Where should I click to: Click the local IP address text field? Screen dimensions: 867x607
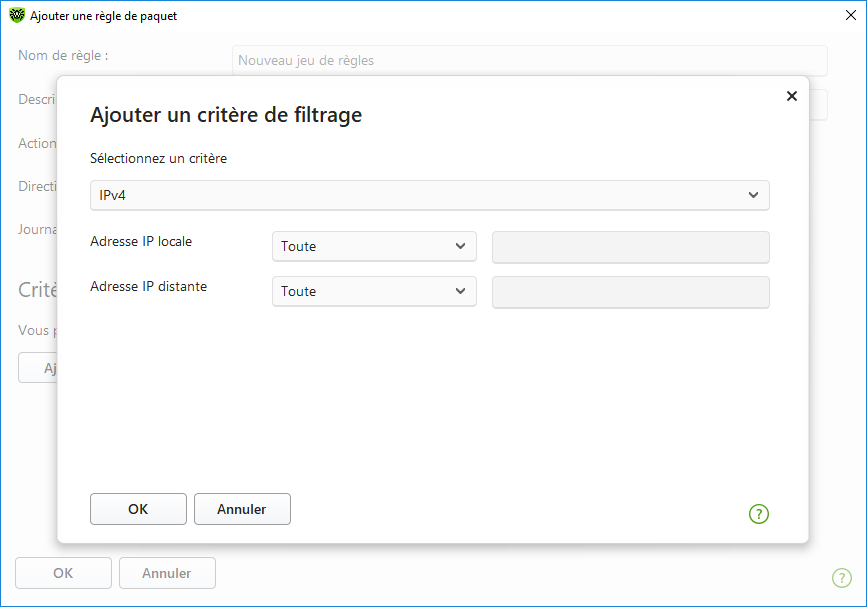point(630,246)
